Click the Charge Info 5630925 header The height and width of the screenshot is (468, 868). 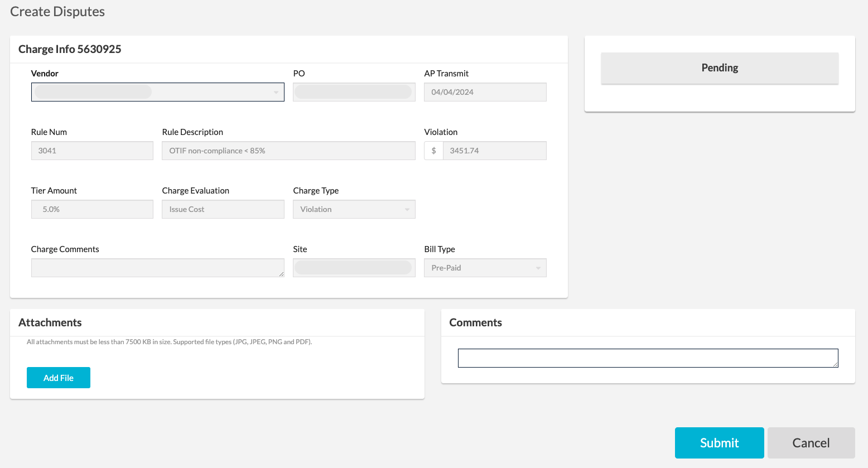[69, 49]
